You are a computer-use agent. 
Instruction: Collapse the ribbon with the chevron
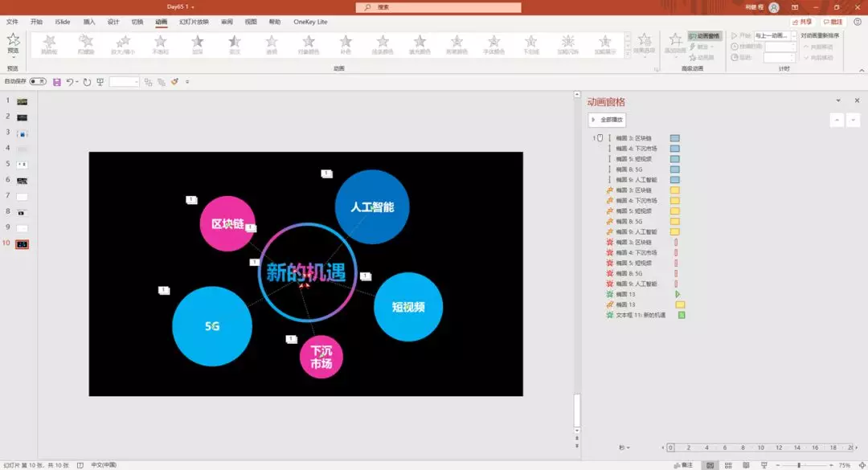pyautogui.click(x=862, y=71)
